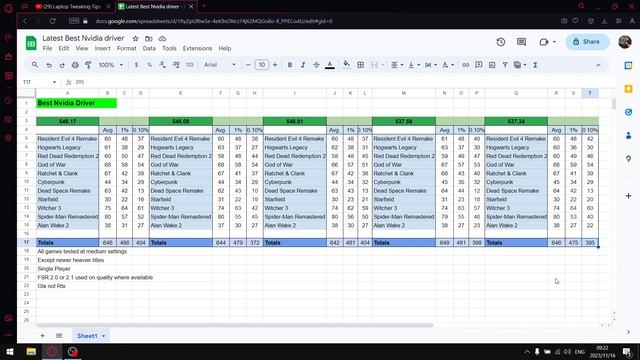Image resolution: width=640 pixels, height=360 pixels.
Task: Increase font size with plus button
Action: 275,65
